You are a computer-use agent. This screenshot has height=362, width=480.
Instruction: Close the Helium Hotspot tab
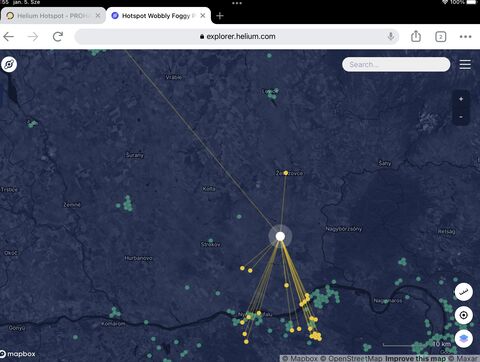pos(98,15)
